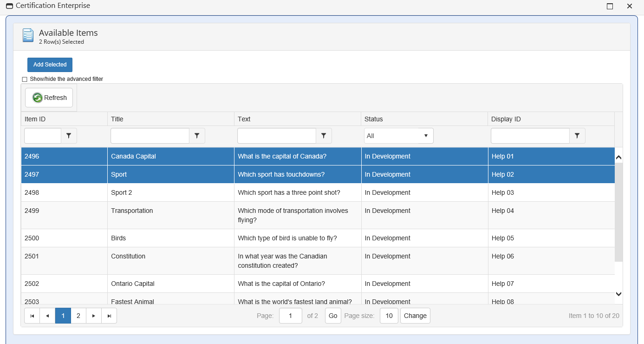This screenshot has height=344, width=644.
Task: Jump to last page using pager icon
Action: 109,316
